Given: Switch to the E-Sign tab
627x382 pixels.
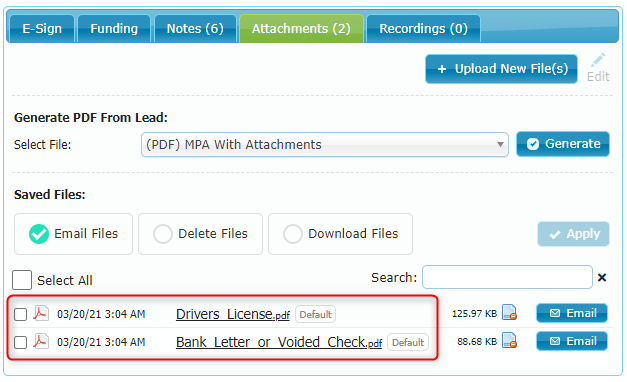Looking at the screenshot, I should (x=42, y=29).
